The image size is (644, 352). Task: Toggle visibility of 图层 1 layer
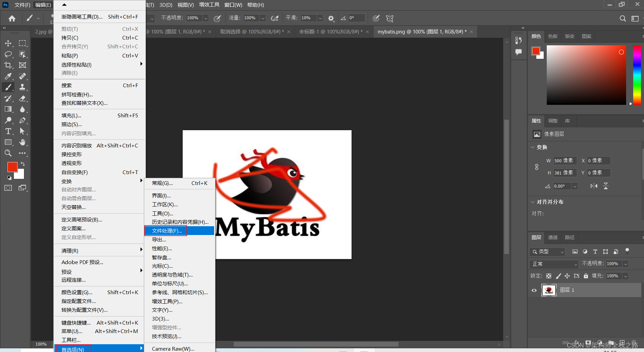tap(534, 290)
